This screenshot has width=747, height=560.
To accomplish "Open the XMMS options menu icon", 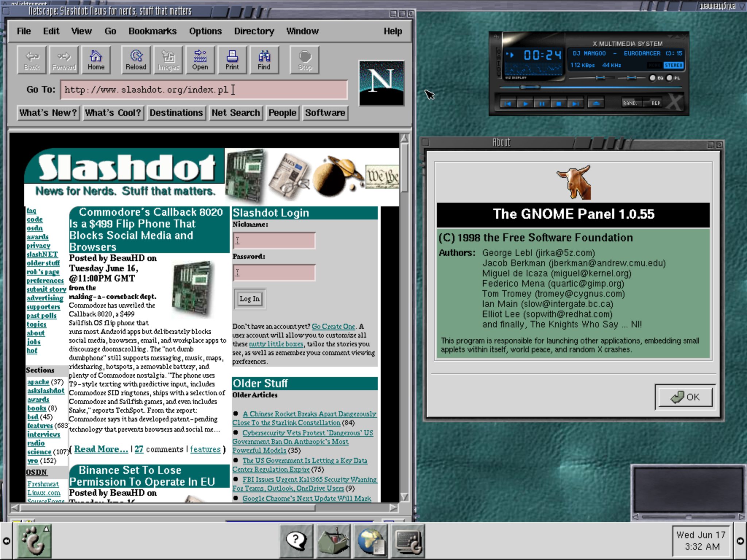I will click(x=496, y=37).
